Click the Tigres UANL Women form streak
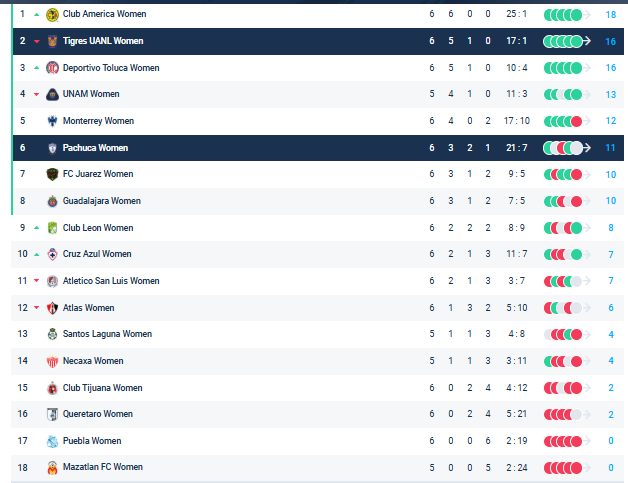 [563, 41]
